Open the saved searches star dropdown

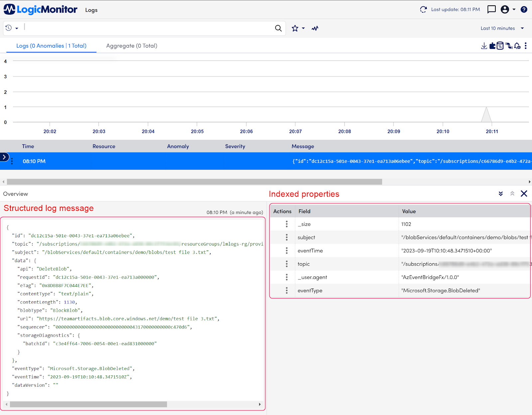[x=298, y=28]
